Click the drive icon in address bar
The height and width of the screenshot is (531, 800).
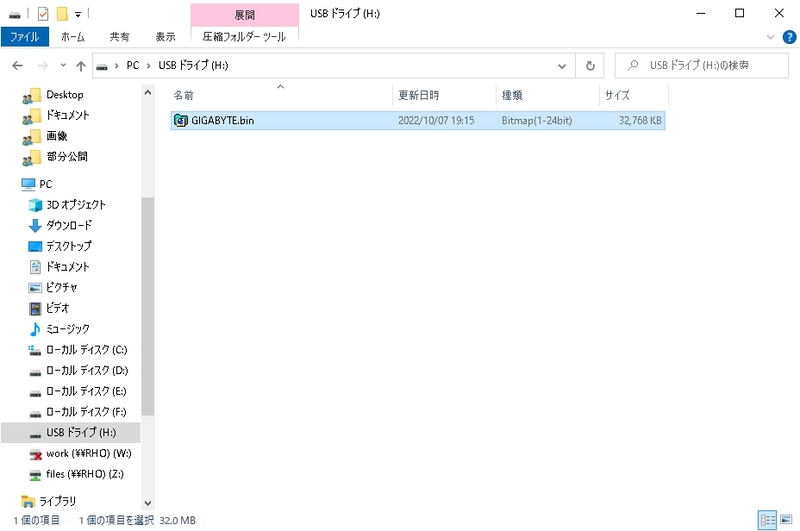click(x=102, y=66)
